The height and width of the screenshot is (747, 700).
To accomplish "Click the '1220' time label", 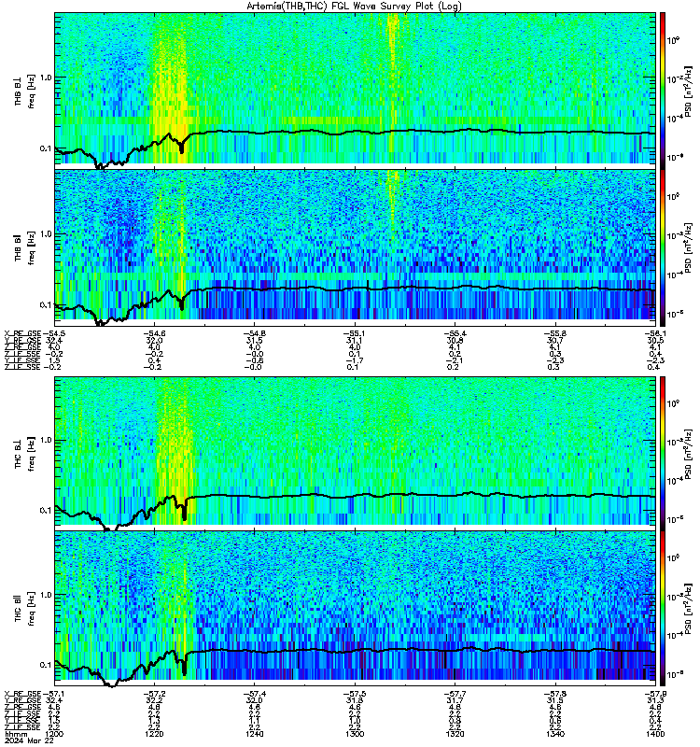I will [x=154, y=734].
